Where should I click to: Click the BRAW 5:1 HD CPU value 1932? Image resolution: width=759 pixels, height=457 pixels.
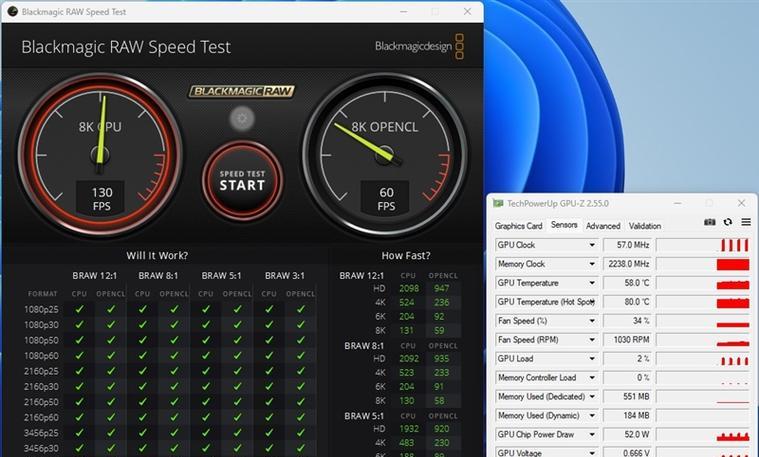click(409, 429)
